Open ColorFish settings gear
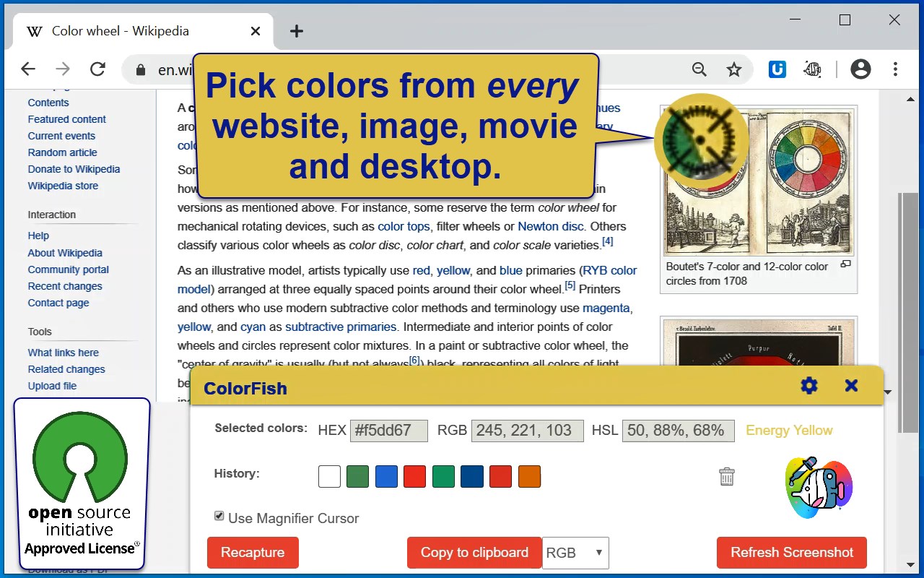 pyautogui.click(x=809, y=386)
